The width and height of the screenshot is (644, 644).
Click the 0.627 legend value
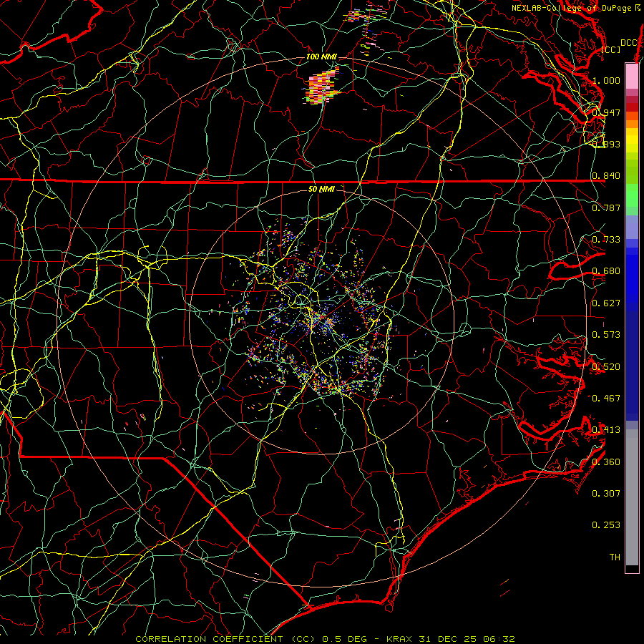(606, 303)
